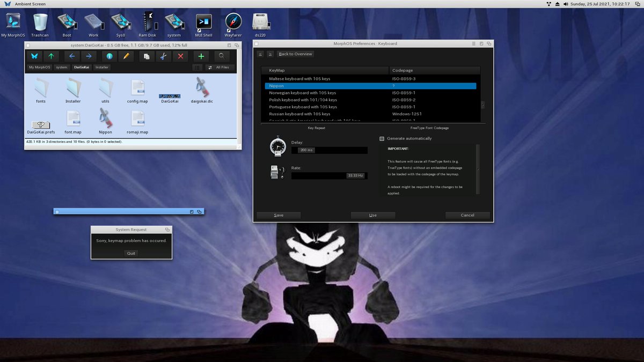Open Preferences window menu icon in title bar
This screenshot has width=644, height=362.
tap(473, 43)
